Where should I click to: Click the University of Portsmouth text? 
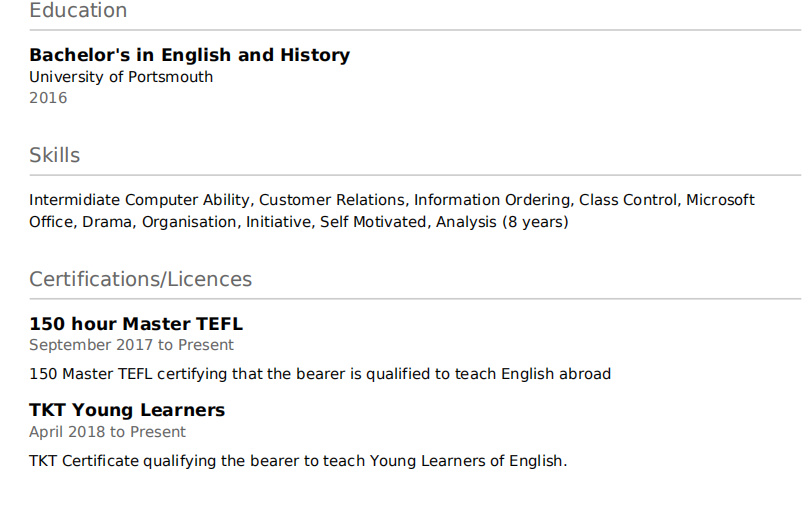click(121, 77)
